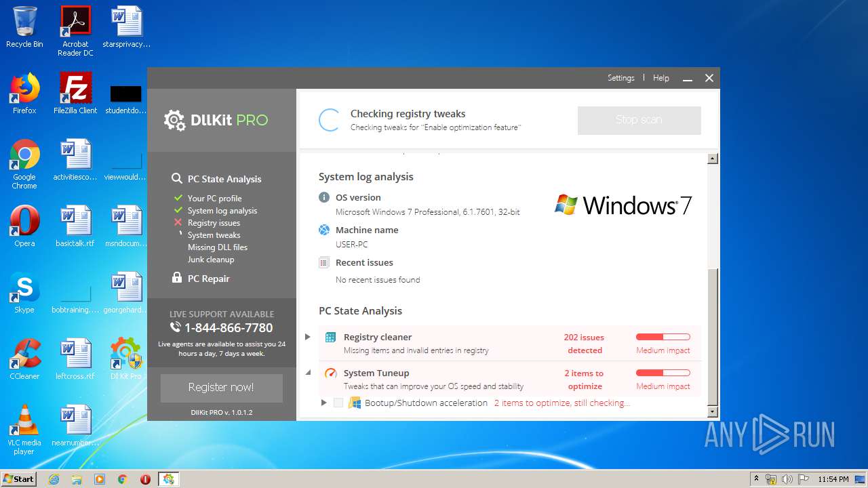Click the volume icon in system tray
Viewport: 868px width, 488px height.
(x=787, y=479)
